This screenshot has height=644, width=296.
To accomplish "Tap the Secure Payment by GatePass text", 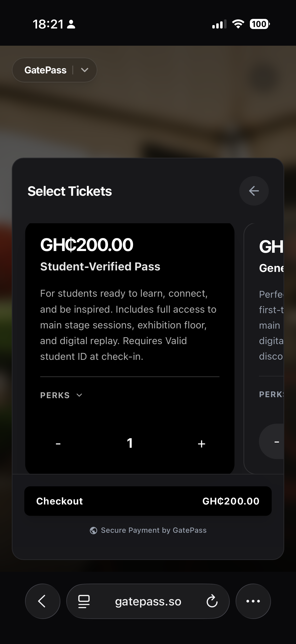I will pos(154,530).
